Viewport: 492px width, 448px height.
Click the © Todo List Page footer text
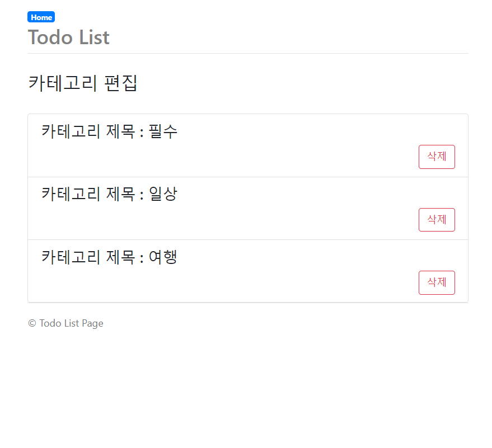click(x=65, y=323)
